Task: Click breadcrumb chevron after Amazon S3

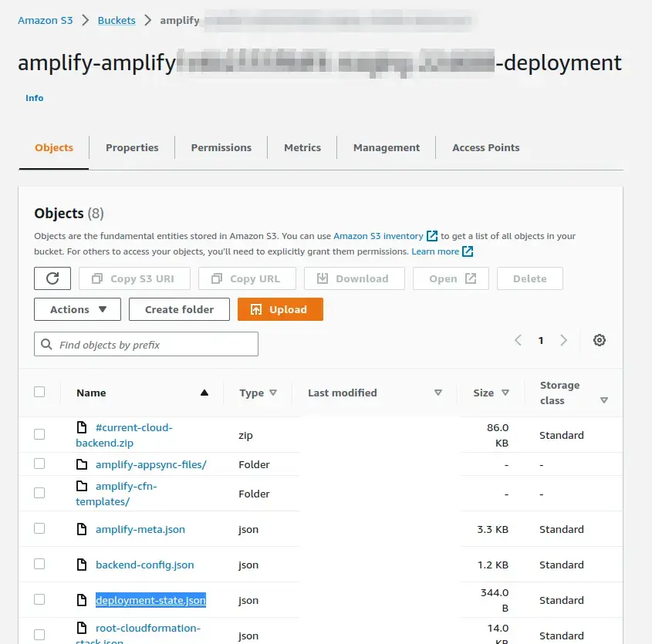Action: tap(85, 20)
